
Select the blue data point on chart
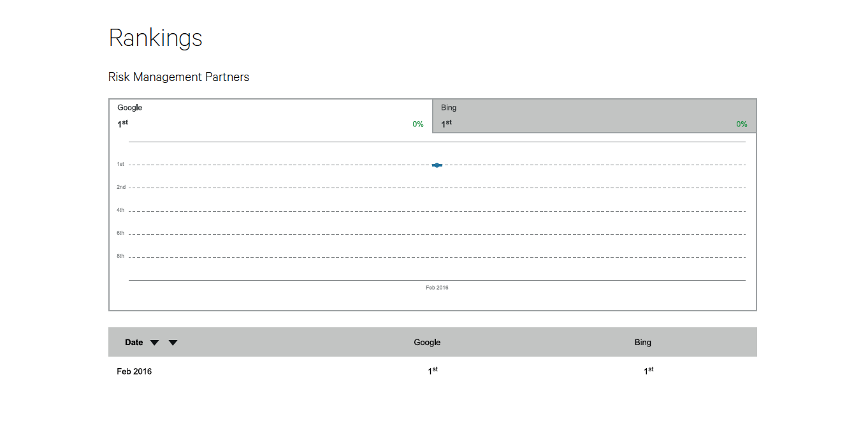pyautogui.click(x=437, y=165)
